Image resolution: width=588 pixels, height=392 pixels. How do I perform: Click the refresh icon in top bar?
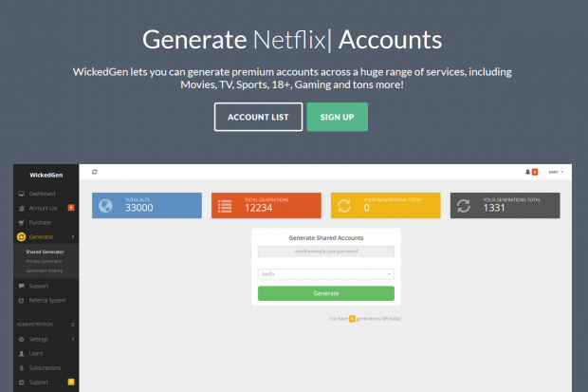tap(95, 172)
